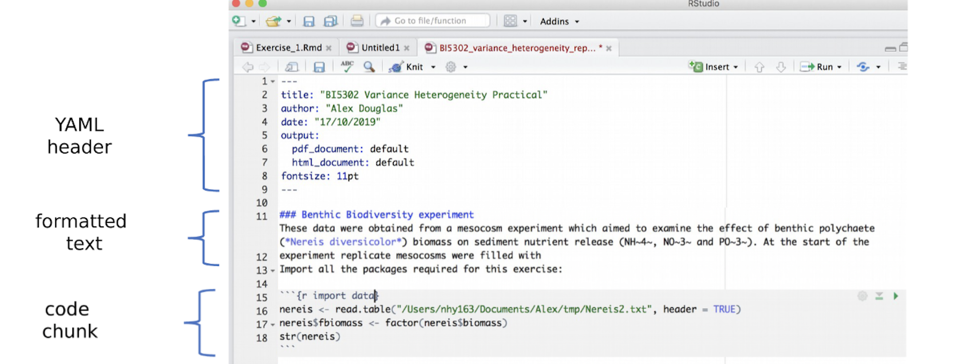Click the Go to file/function field

pos(433,21)
